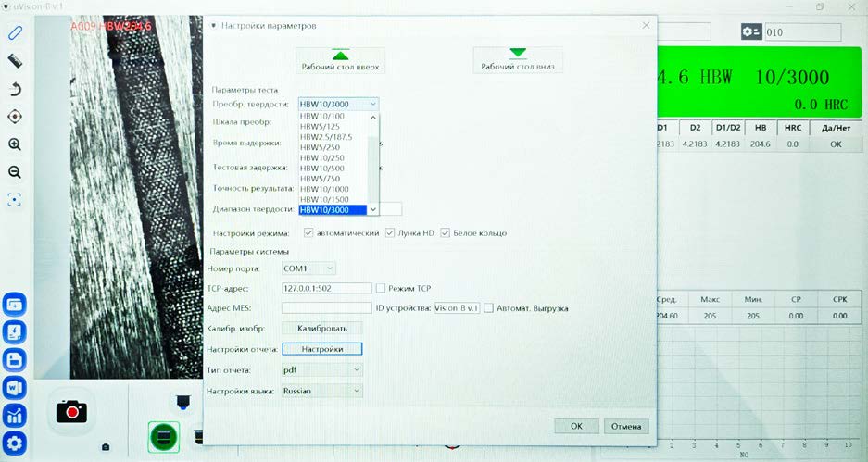Choose HBW10/100 from the open list

(333, 116)
